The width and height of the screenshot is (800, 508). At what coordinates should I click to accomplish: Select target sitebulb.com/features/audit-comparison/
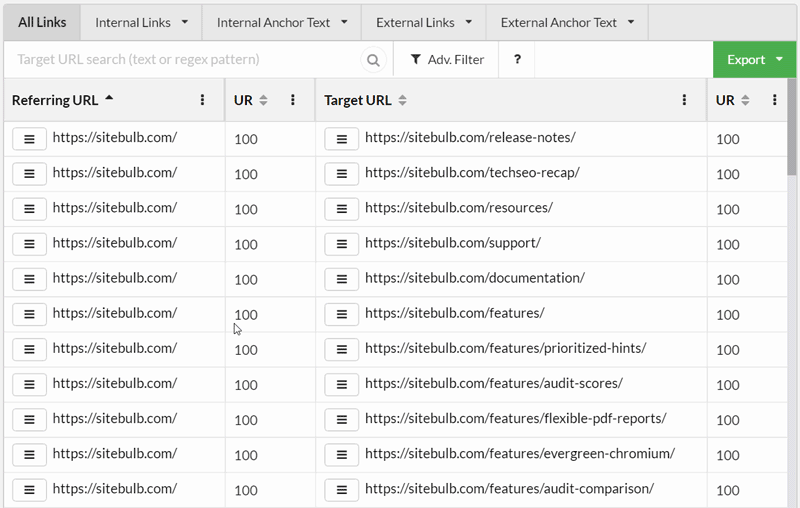(509, 489)
